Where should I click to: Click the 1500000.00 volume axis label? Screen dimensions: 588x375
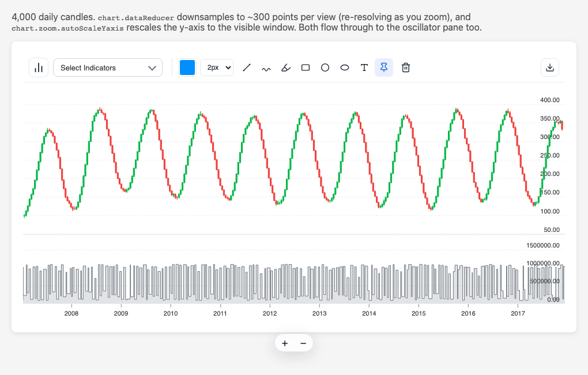(x=543, y=246)
